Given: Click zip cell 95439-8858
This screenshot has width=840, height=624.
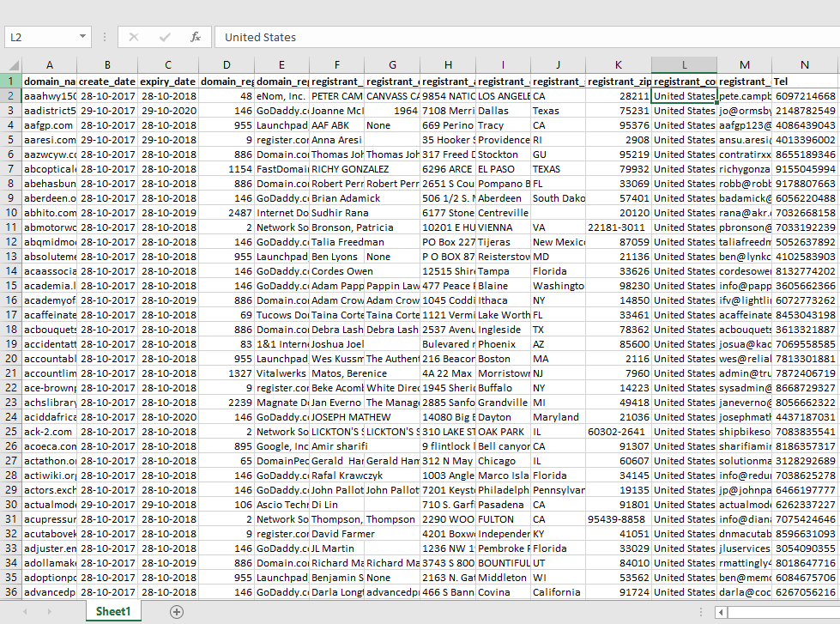Looking at the screenshot, I should pyautogui.click(x=619, y=519).
